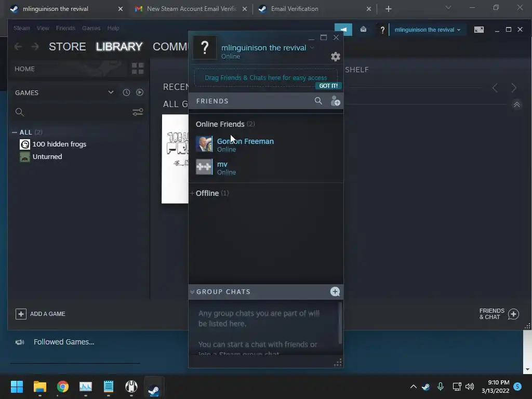This screenshot has width=532, height=399.
Task: Switch to New Steam Account Gmail tab
Action: (x=191, y=9)
